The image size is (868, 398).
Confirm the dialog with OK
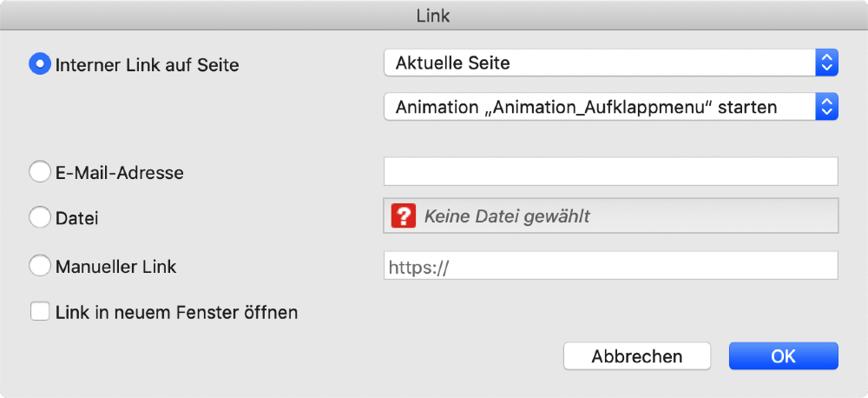point(783,356)
